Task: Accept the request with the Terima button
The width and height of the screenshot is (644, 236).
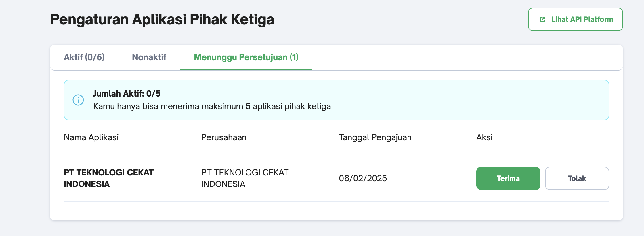Action: point(508,178)
